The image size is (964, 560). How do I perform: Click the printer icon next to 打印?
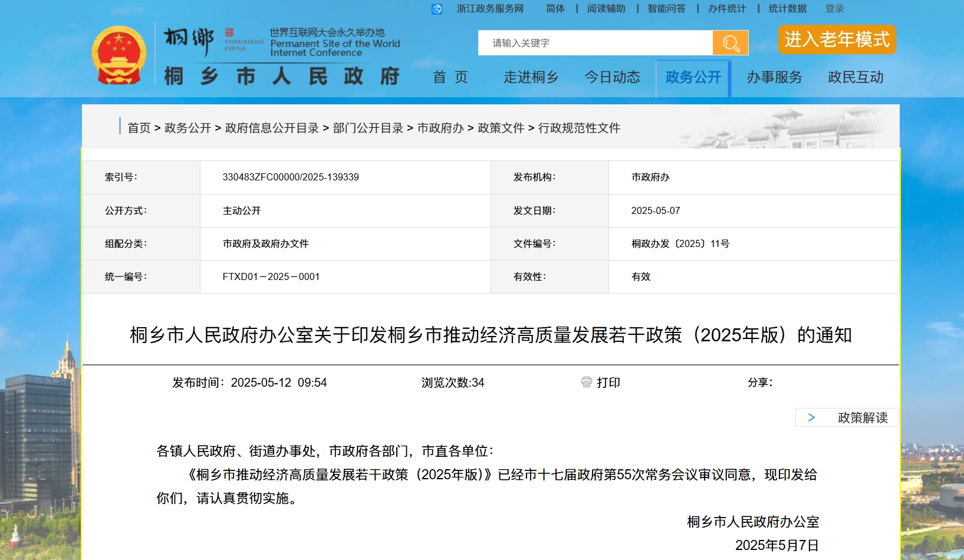586,383
